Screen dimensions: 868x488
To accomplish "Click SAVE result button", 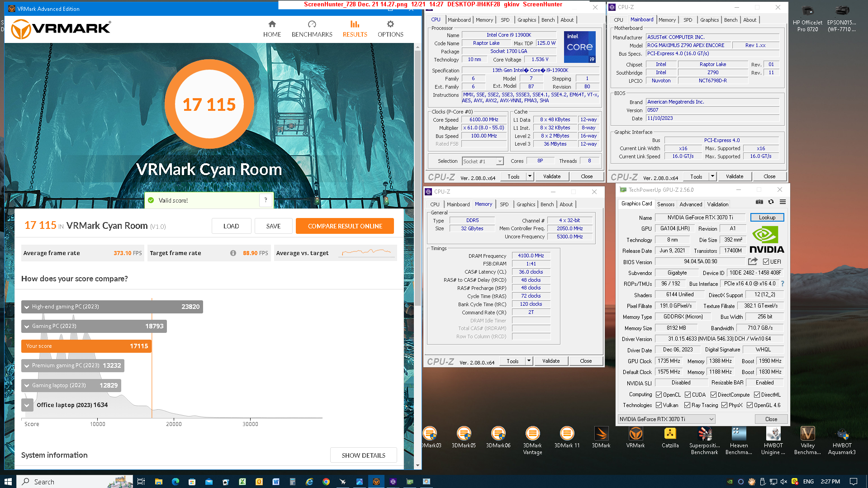I will [273, 226].
